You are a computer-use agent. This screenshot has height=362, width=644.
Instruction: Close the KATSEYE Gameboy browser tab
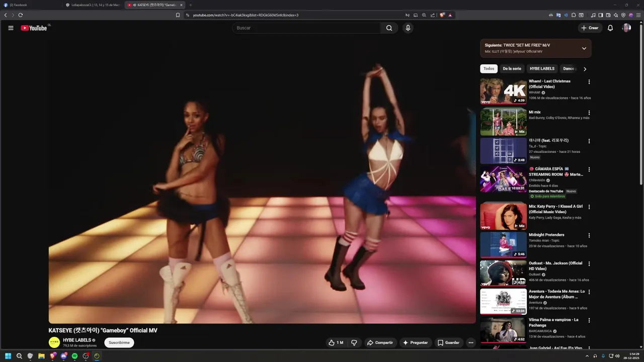(181, 5)
